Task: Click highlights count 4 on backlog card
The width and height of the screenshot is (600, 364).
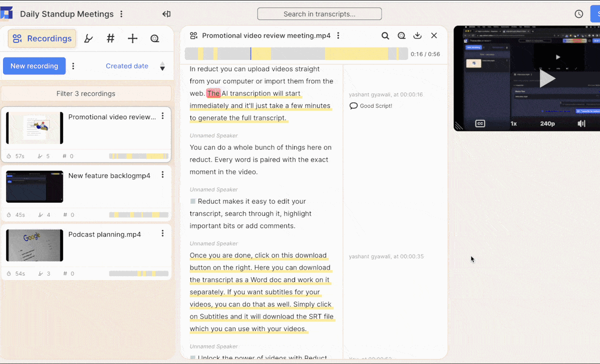Action: 44,215
